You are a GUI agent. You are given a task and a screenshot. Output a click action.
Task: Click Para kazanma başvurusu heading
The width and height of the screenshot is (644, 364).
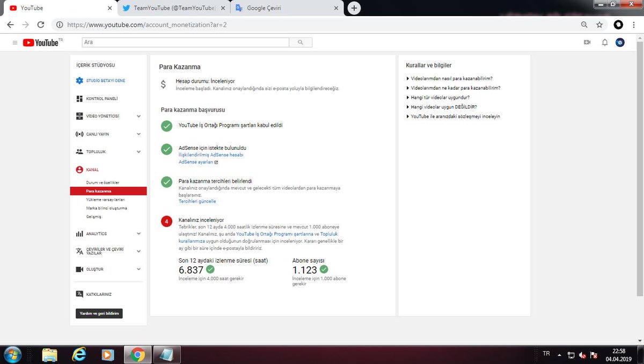pyautogui.click(x=193, y=110)
